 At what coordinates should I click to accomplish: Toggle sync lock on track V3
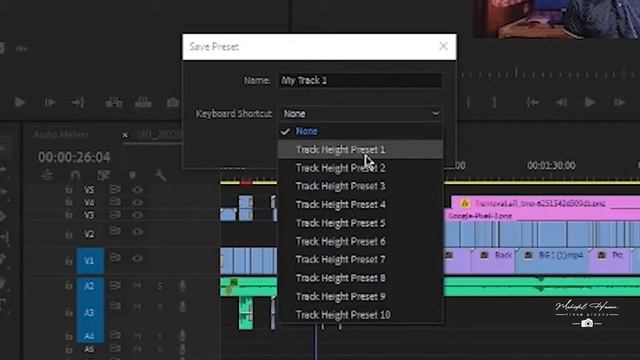click(x=115, y=214)
